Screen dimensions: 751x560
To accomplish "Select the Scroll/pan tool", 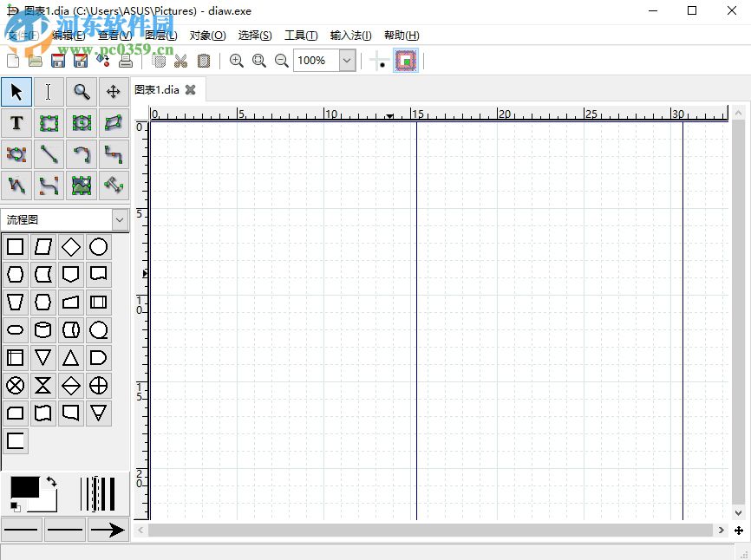I will pyautogui.click(x=113, y=91).
